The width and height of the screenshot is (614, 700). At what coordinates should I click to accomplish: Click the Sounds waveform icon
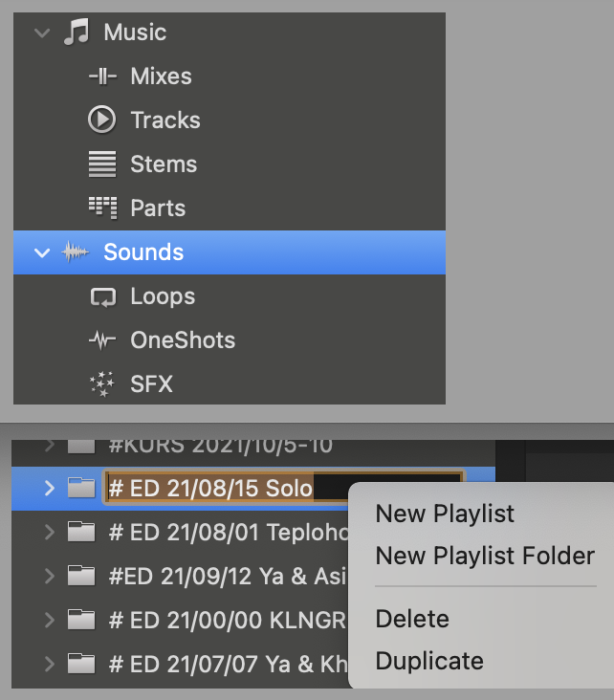(x=76, y=252)
